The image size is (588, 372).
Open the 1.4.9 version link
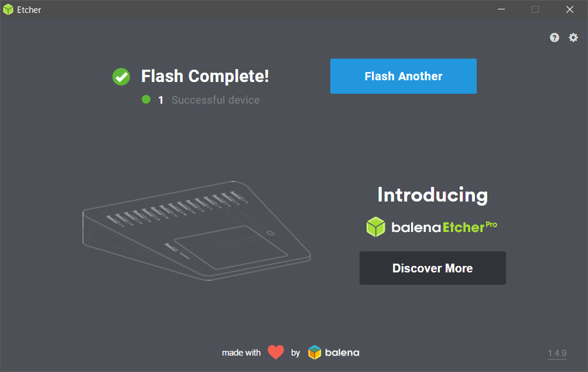pos(557,353)
